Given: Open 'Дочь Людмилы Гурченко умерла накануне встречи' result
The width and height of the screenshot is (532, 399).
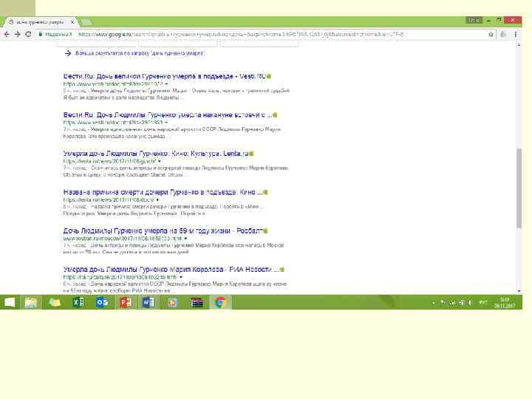Looking at the screenshot, I should coord(167,115).
